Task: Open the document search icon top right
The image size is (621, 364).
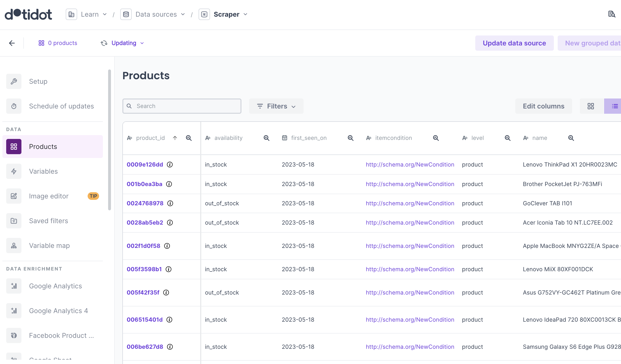Action: (611, 14)
